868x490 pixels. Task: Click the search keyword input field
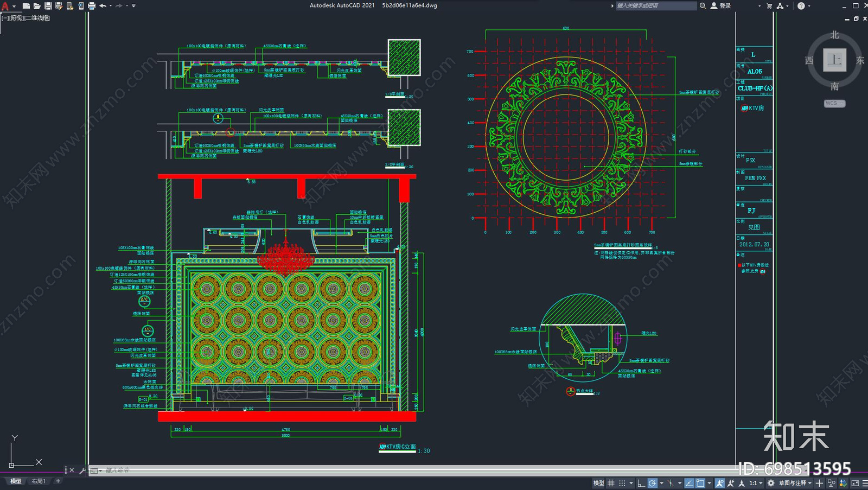[x=656, y=5]
